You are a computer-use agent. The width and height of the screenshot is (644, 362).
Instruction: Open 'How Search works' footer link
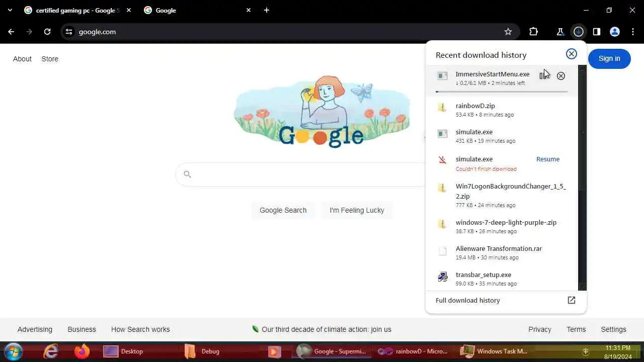[140, 329]
